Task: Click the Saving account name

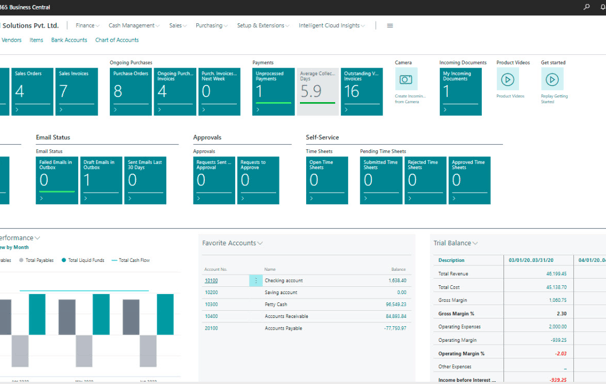Action: point(281,292)
